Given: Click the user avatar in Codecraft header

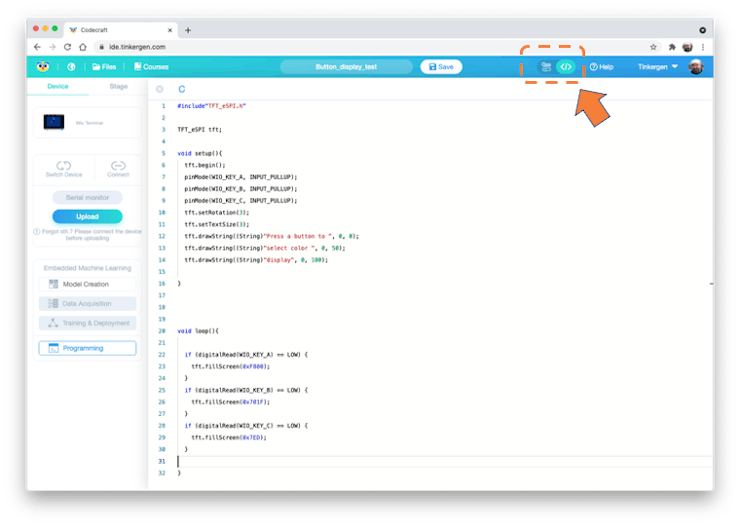Looking at the screenshot, I should pos(696,67).
